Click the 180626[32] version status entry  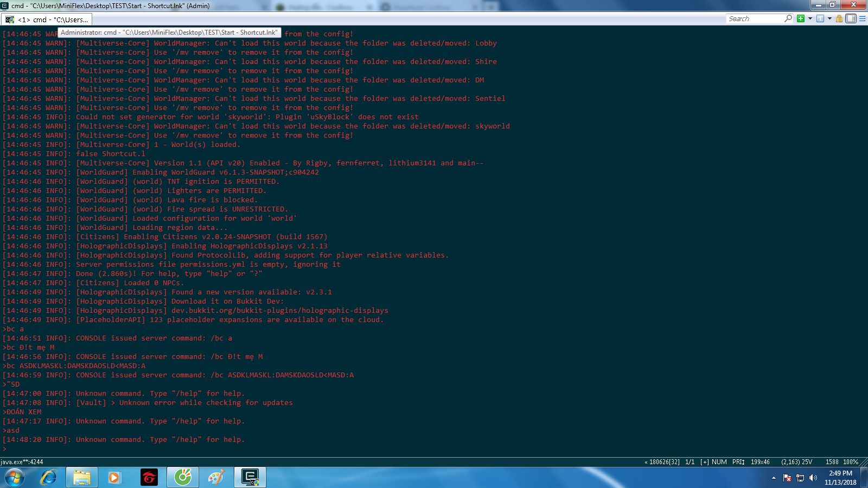click(x=662, y=462)
